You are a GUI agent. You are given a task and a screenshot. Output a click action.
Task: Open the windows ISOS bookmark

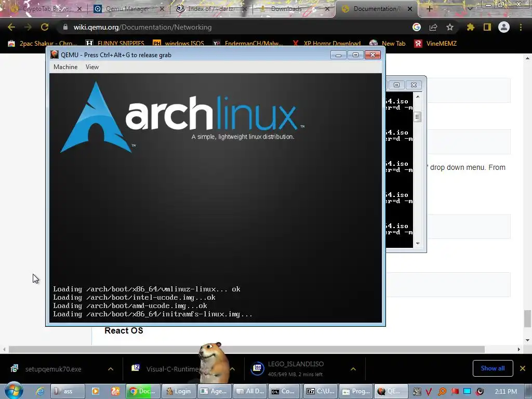[x=179, y=44]
